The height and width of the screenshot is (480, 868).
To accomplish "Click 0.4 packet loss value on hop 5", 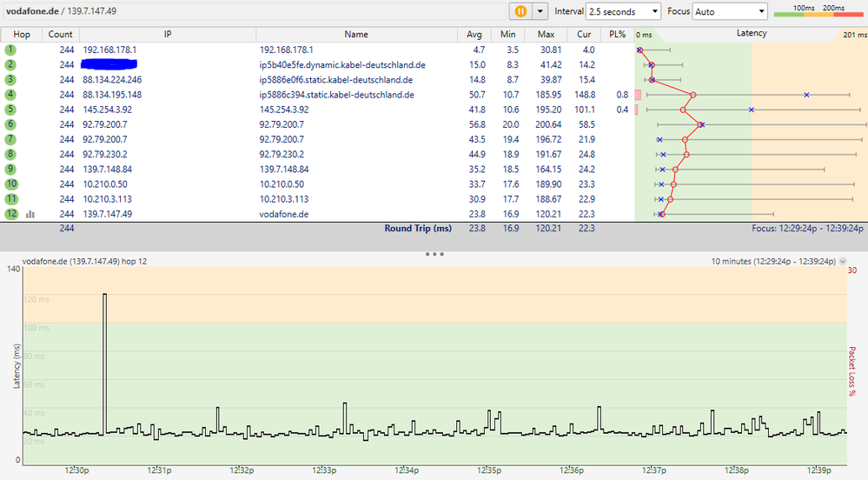I will [x=622, y=110].
